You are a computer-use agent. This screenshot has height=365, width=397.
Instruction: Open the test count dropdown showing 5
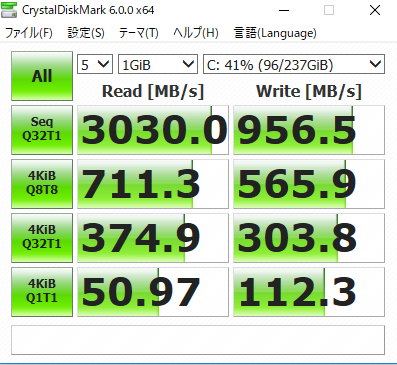[x=95, y=64]
